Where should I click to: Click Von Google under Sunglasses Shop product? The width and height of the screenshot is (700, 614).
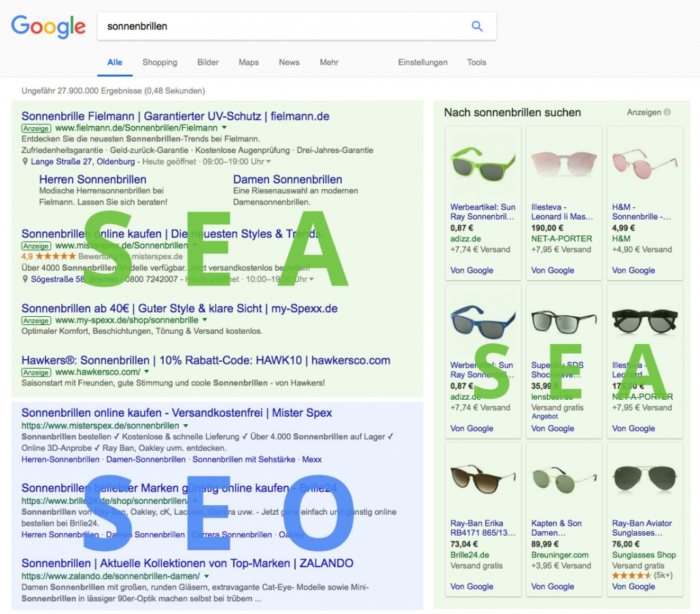click(633, 586)
